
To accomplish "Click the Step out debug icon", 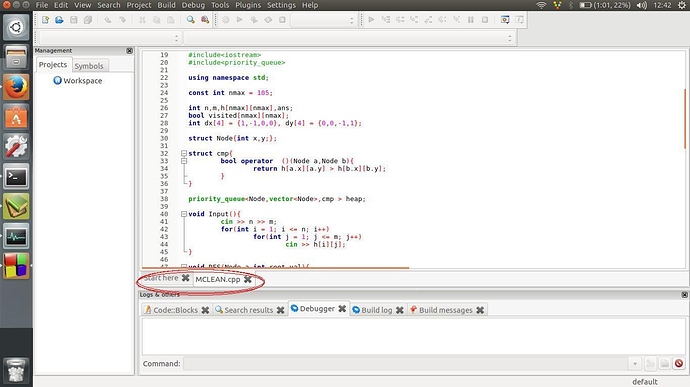I will (x=428, y=20).
